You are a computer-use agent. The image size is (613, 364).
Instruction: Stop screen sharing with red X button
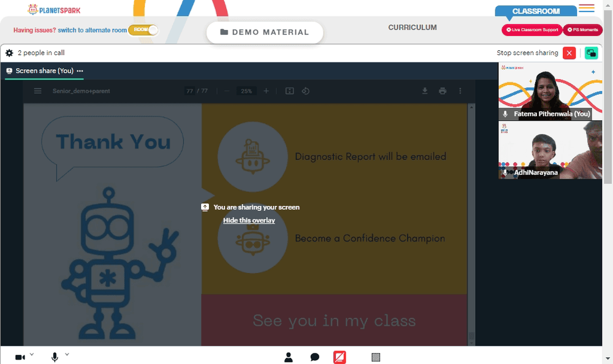click(569, 53)
